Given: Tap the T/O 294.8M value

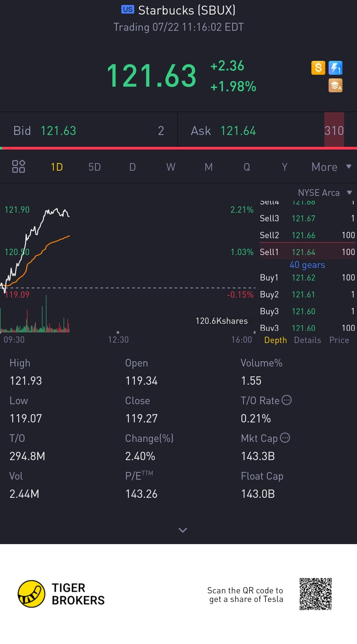Looking at the screenshot, I should click(x=27, y=456).
